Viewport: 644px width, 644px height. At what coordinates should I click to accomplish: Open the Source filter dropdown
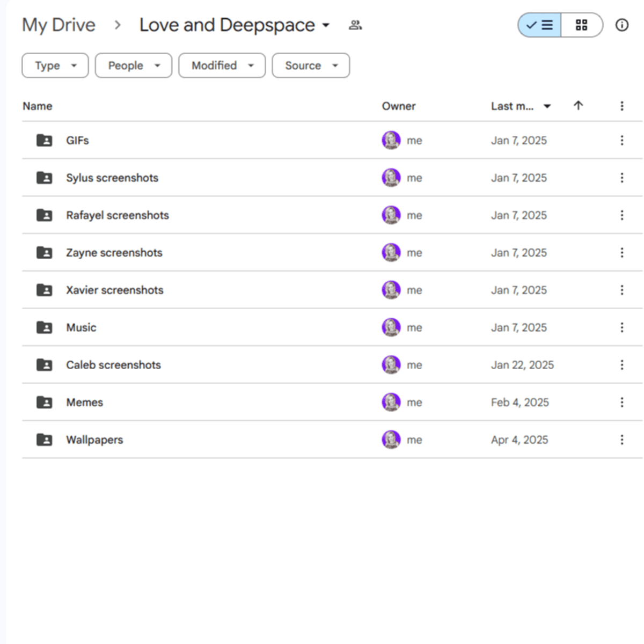[311, 65]
